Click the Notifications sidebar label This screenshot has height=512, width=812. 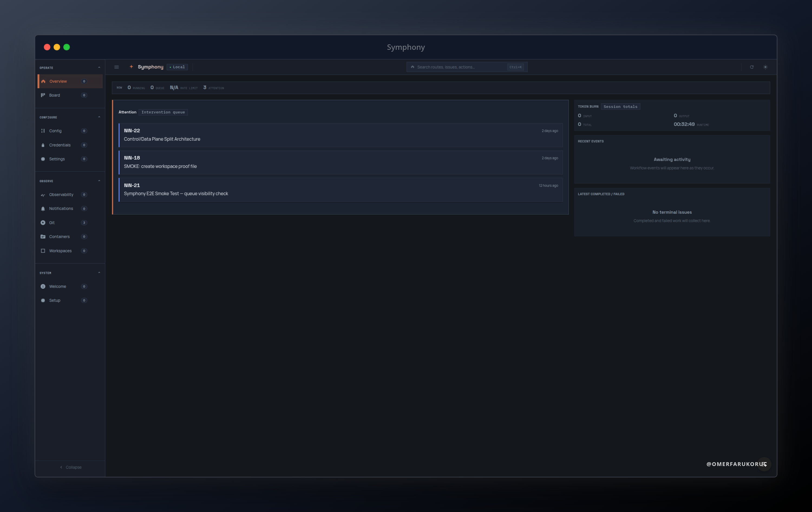click(x=61, y=209)
